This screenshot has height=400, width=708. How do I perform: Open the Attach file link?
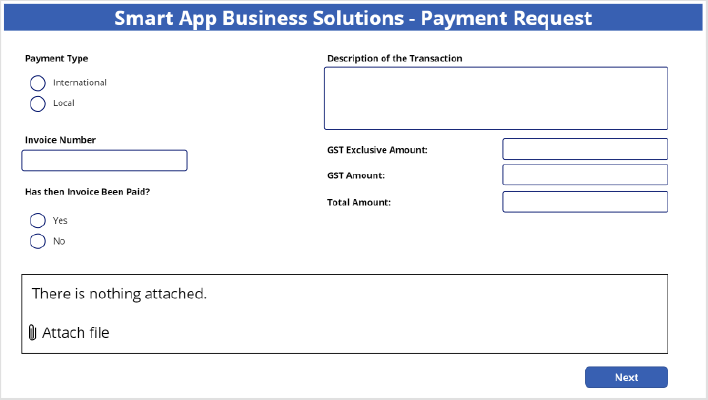pos(75,333)
